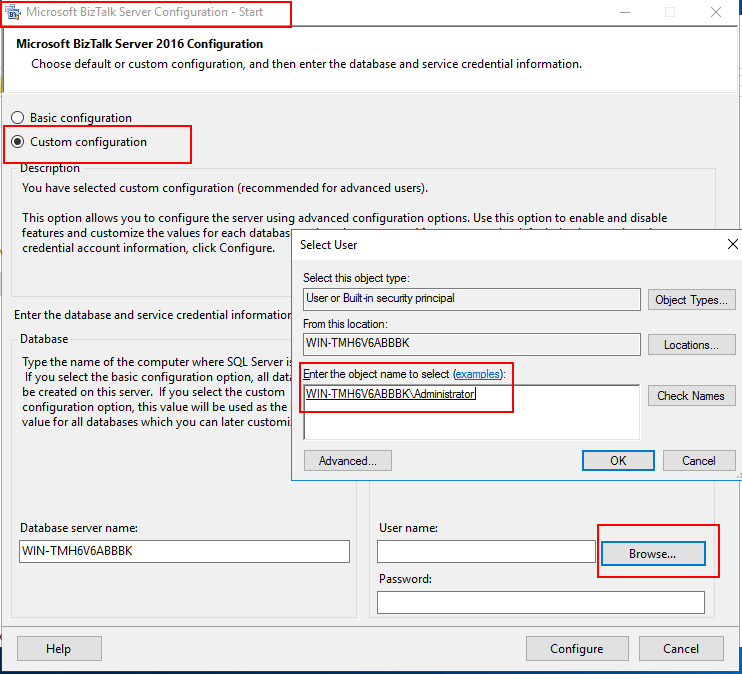The image size is (742, 674).
Task: Click Check Names button
Action: pyautogui.click(x=691, y=396)
